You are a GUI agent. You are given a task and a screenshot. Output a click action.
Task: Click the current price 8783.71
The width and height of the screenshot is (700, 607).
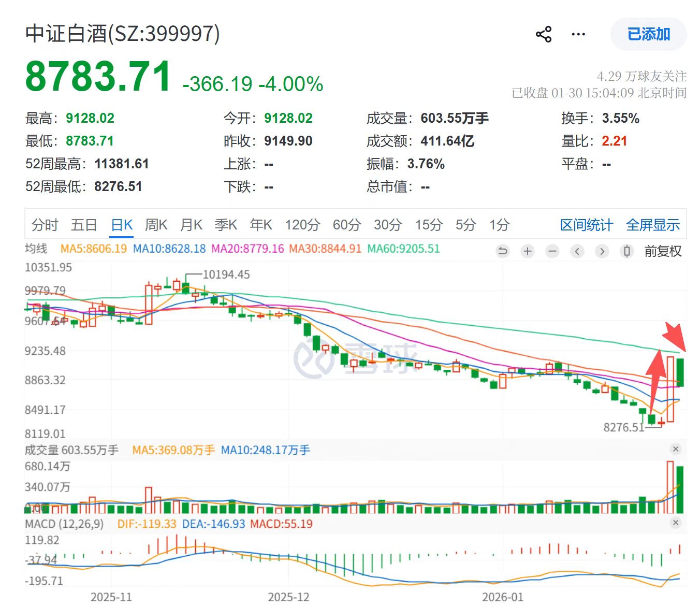click(x=98, y=76)
